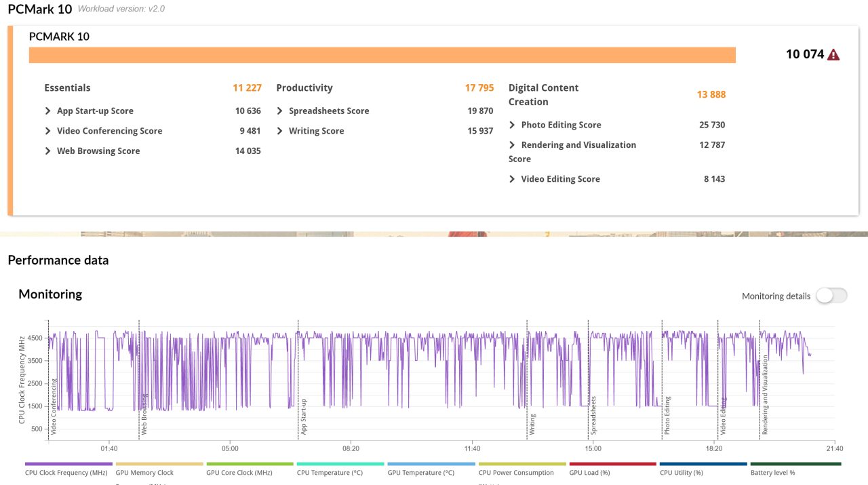868x485 pixels.
Task: Click the overall score 10 074
Action: [805, 54]
